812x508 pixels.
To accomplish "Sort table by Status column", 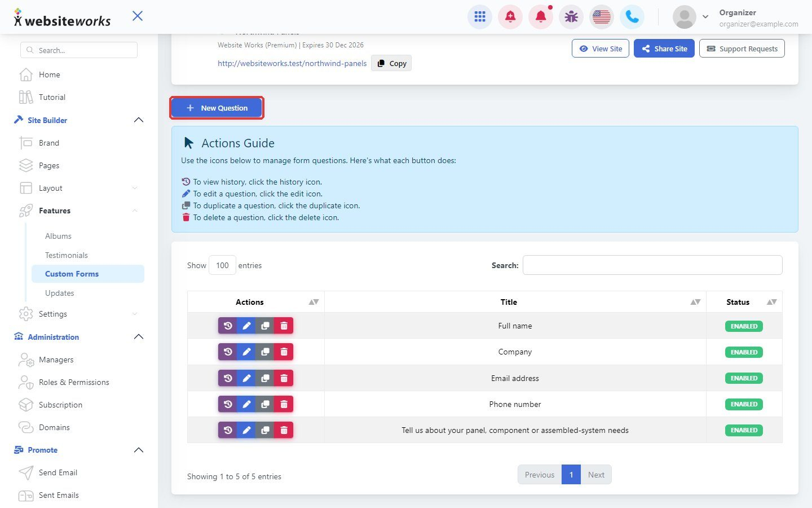I will coord(772,302).
